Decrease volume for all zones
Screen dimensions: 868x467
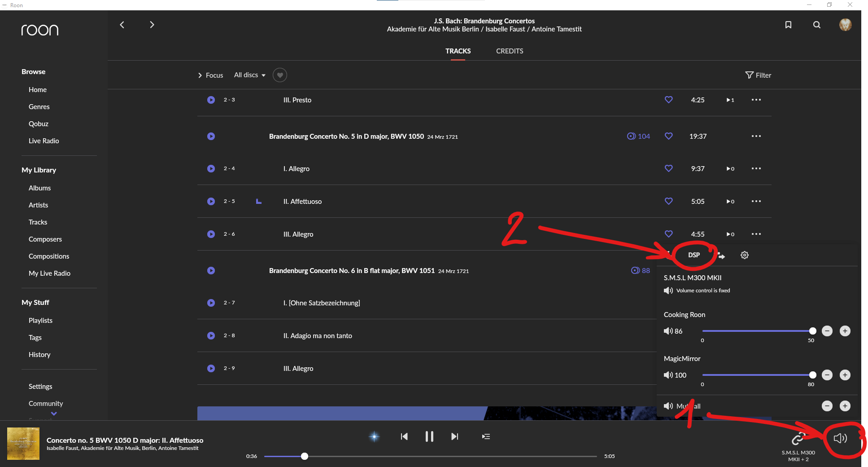pos(827,406)
